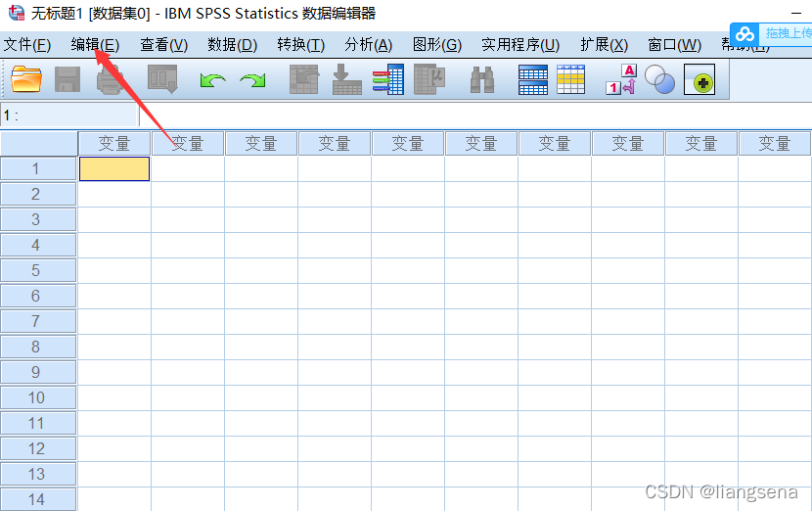Select row header 10
812x511 pixels.
pos(38,398)
